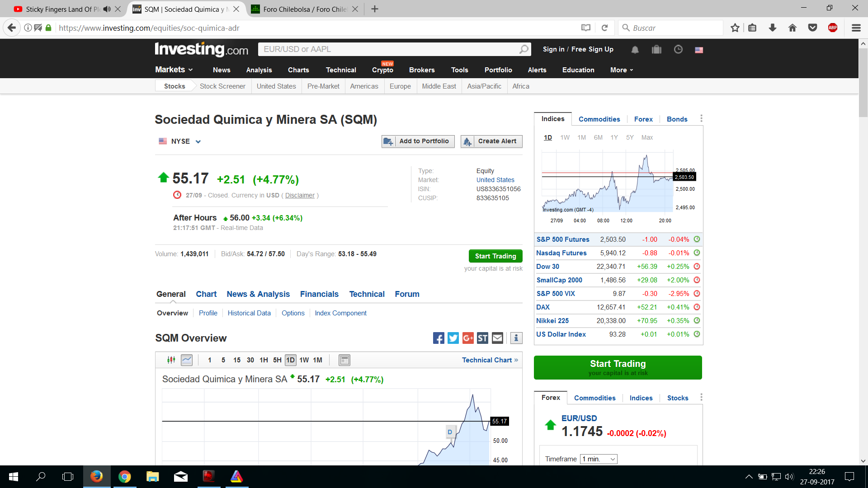Image resolution: width=868 pixels, height=488 pixels.
Task: Open Firefox hamburger menu
Action: pos(856,28)
